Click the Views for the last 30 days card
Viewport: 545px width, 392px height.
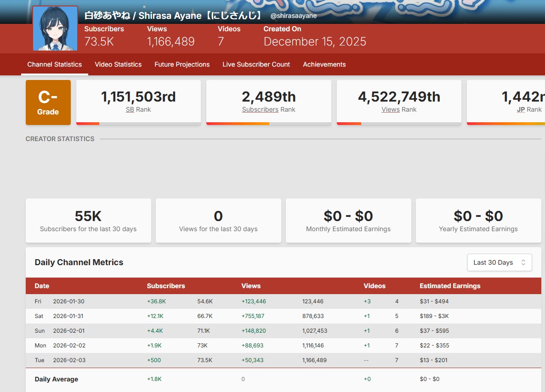(x=218, y=220)
